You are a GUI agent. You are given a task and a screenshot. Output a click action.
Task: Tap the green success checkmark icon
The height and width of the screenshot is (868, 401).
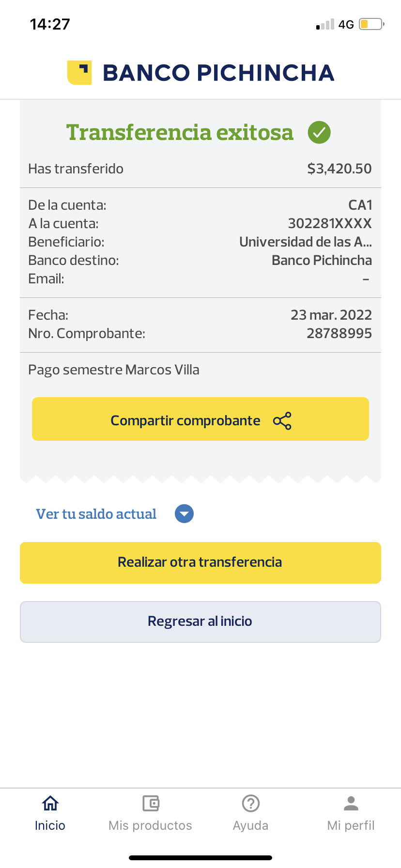319,132
